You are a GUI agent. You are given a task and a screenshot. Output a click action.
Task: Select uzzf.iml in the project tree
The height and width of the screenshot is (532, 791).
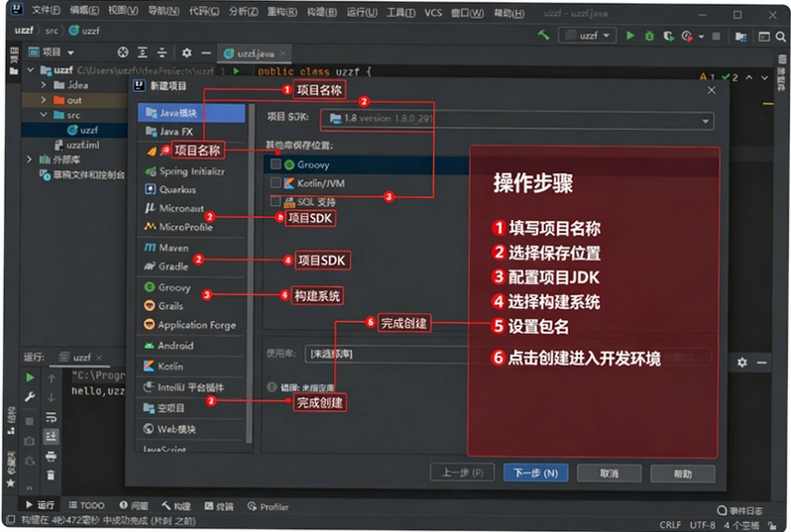click(x=74, y=145)
